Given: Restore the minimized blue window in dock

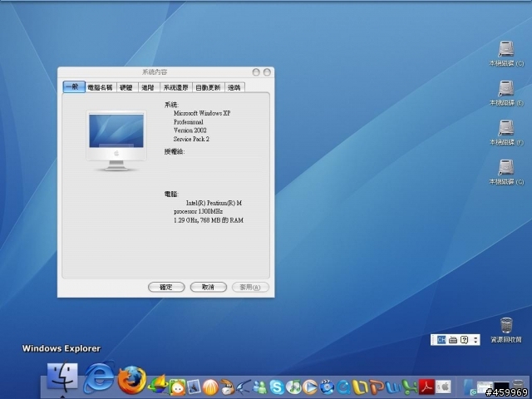Looking at the screenshot, I should click(x=470, y=388).
